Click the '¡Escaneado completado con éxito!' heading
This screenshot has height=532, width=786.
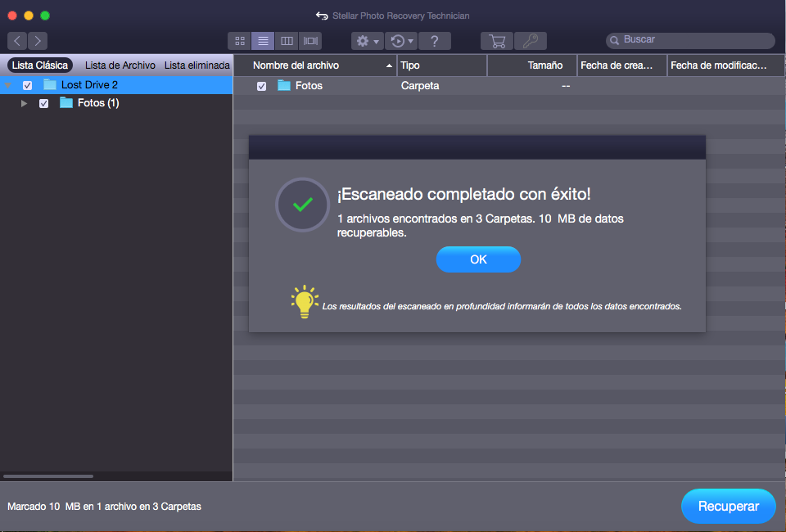(463, 194)
